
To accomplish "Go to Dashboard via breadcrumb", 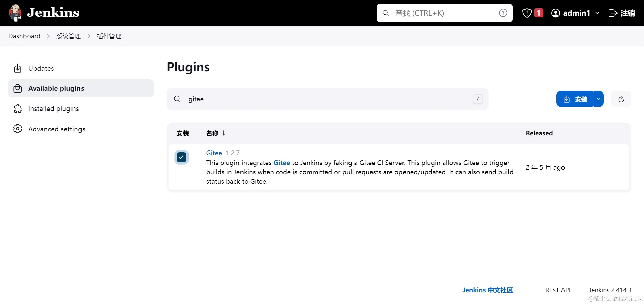I will (x=24, y=36).
